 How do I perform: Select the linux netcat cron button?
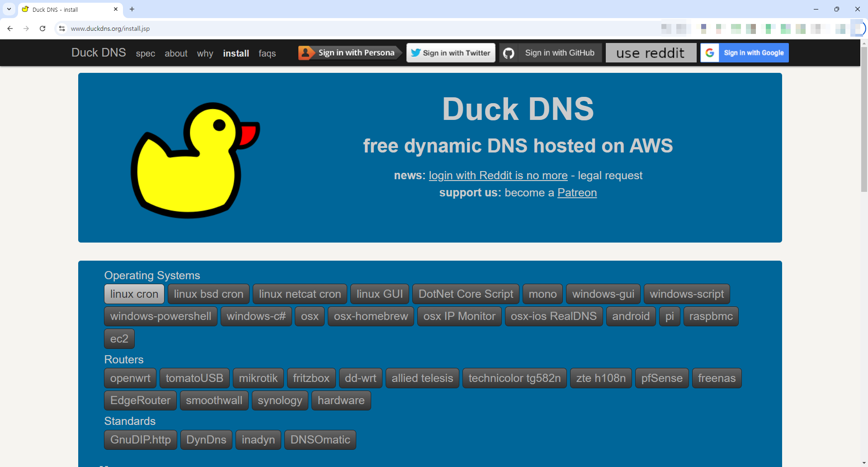(x=300, y=294)
